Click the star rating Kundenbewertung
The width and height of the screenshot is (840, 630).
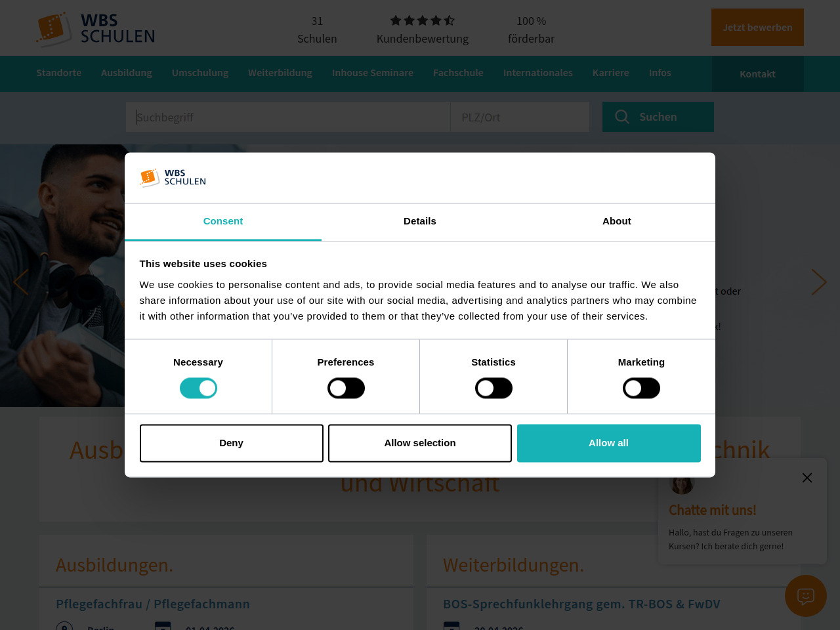[x=423, y=20]
